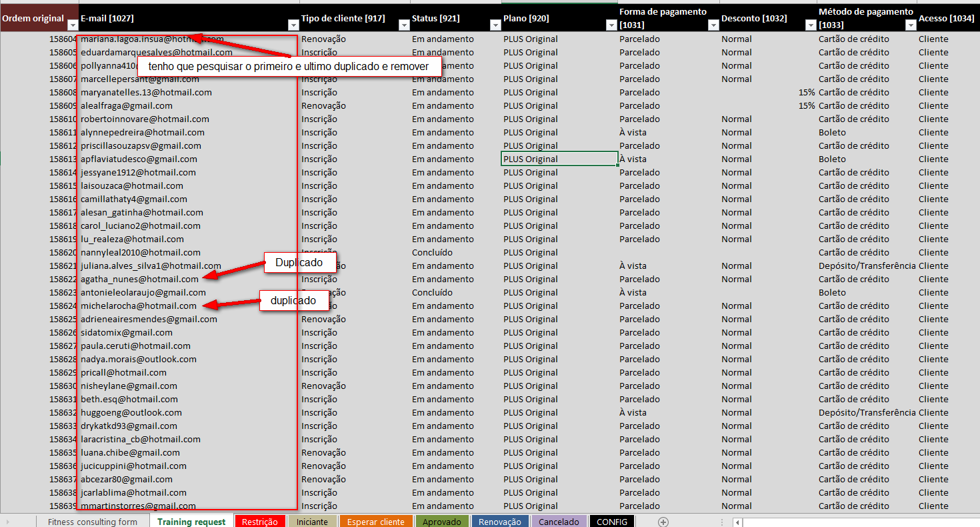This screenshot has height=527, width=980.
Task: Expand the Desconto [1032] filter dropdown
Action: pyautogui.click(x=811, y=25)
